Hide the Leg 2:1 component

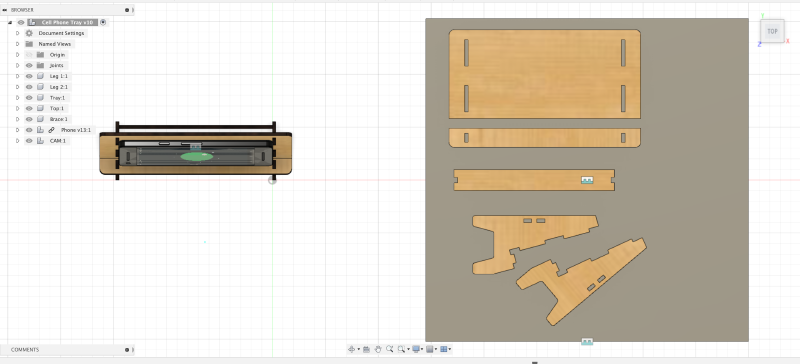pyautogui.click(x=29, y=87)
